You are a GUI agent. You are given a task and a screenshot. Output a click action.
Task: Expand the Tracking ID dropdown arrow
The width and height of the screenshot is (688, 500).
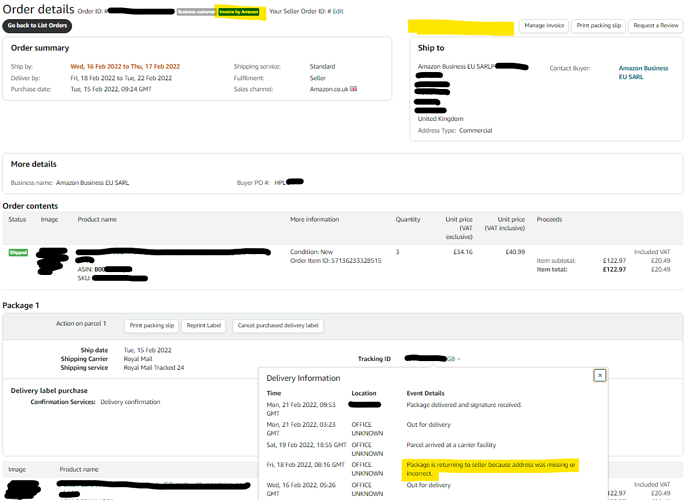click(x=459, y=358)
